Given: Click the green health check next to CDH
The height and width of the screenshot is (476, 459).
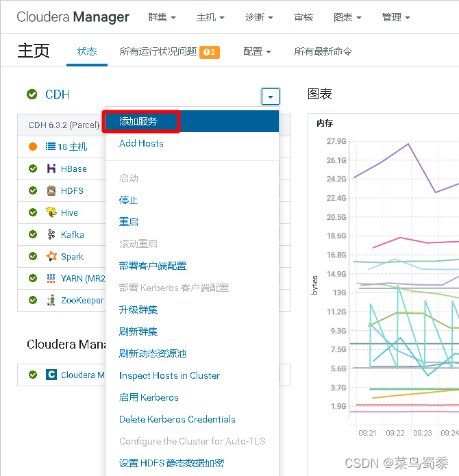Looking at the screenshot, I should click(32, 95).
